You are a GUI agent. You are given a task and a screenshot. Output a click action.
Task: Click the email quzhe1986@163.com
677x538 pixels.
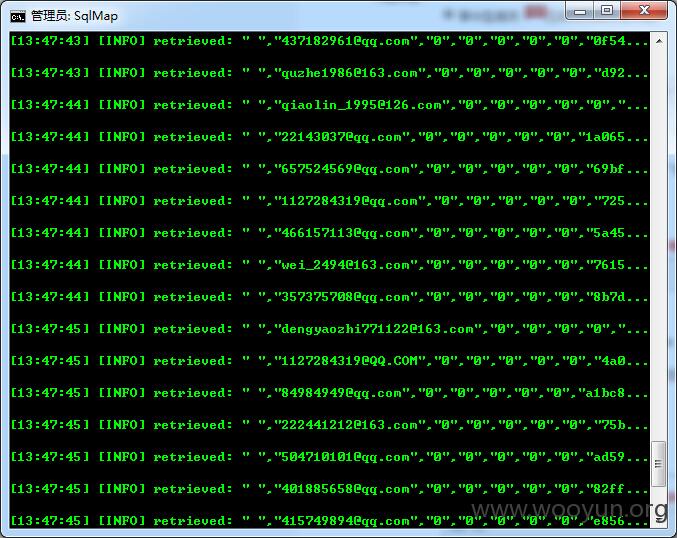tap(349, 73)
